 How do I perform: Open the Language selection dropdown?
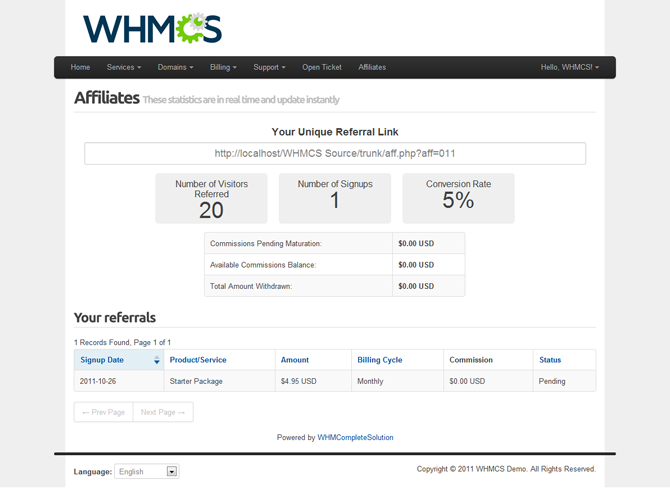(147, 471)
